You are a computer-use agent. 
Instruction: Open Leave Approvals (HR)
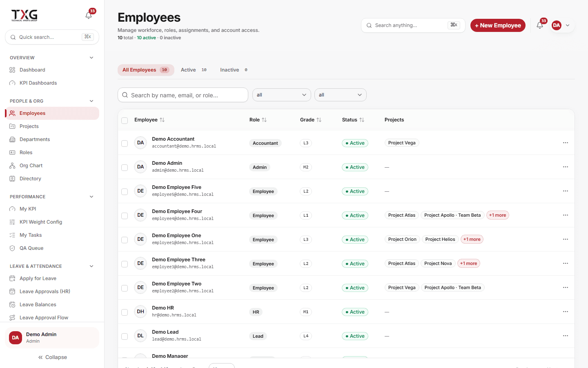point(52,292)
